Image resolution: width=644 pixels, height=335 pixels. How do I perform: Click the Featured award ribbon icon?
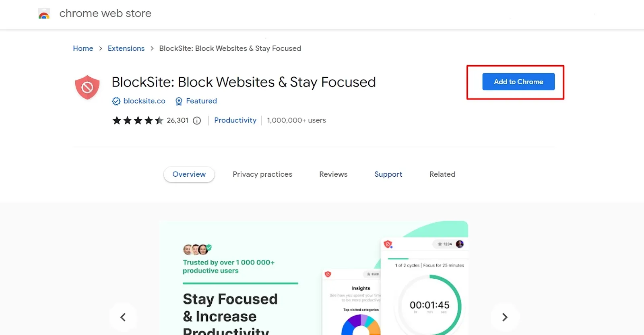pyautogui.click(x=179, y=101)
